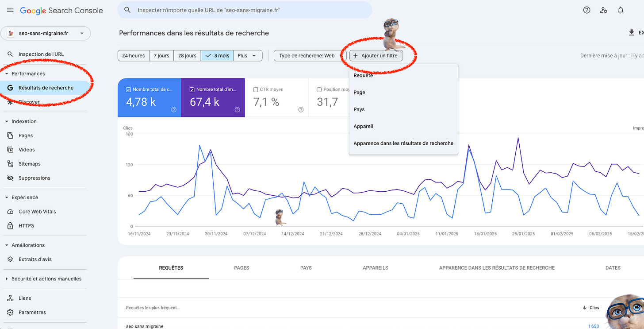
Task: Click the Suppressions crossed-eye icon
Action: (x=10, y=178)
